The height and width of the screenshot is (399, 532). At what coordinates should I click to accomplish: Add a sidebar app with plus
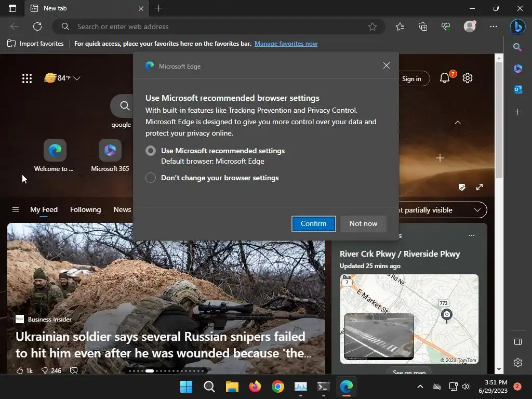pos(517,112)
